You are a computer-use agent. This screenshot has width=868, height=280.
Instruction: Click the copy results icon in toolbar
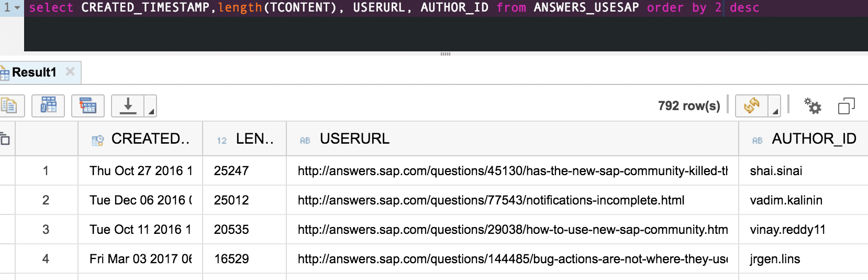[x=9, y=106]
